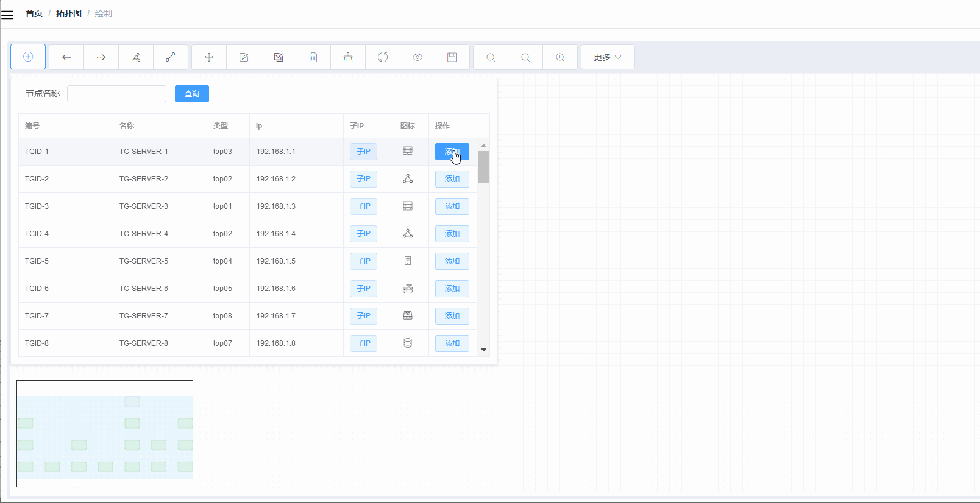Click the check-select toolbar icon

pos(279,57)
